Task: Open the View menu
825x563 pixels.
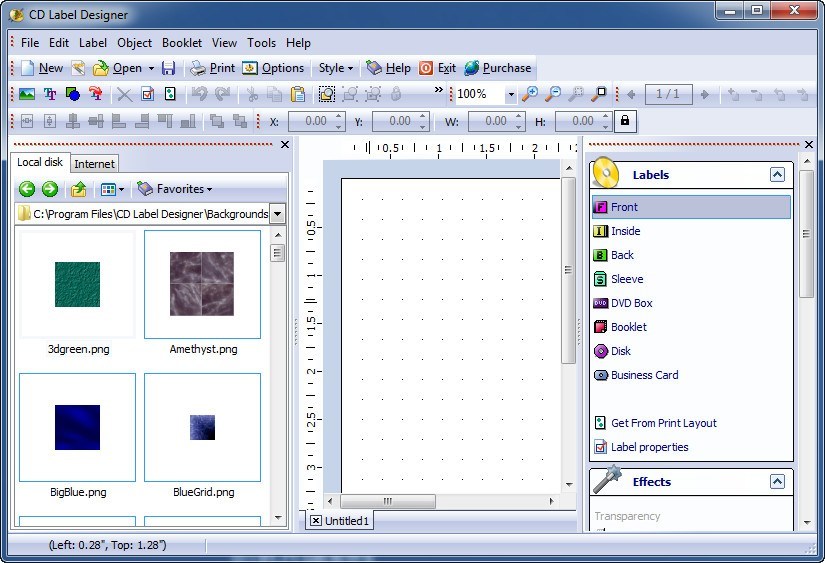Action: (x=224, y=43)
